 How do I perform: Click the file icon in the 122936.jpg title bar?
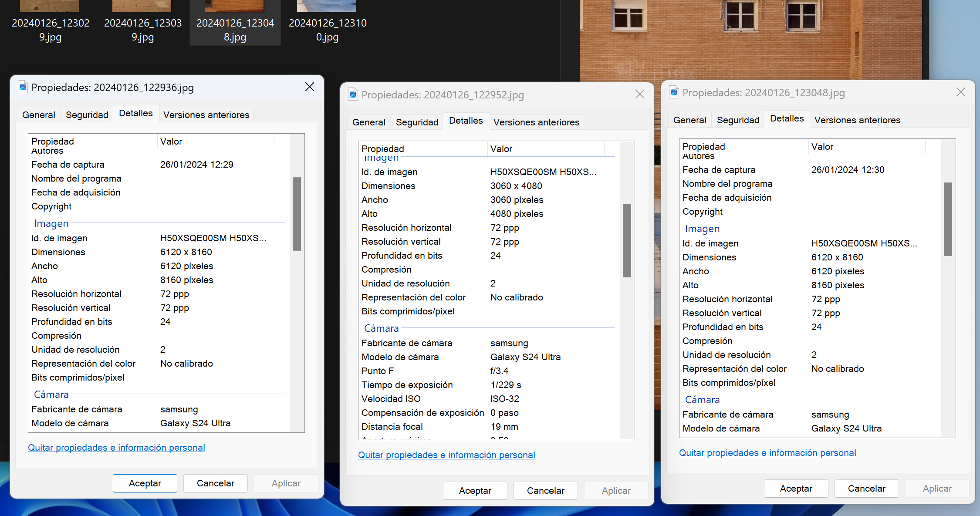[x=23, y=87]
